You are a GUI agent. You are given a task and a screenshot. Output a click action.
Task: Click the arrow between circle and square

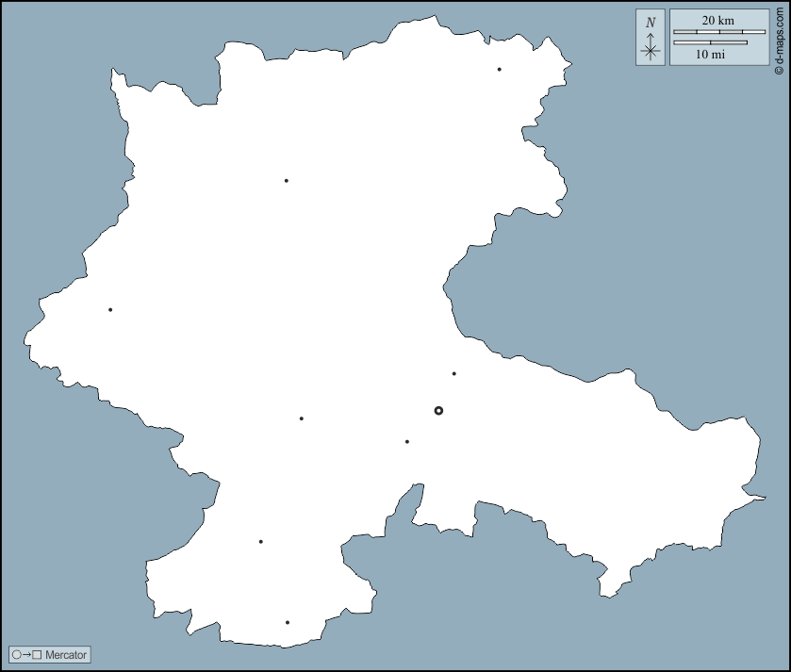tap(27, 654)
